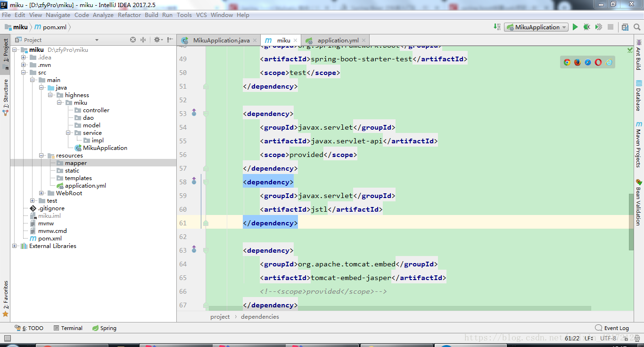Click the green inspection checkmark indicator
The image size is (644, 347).
pos(630,50)
